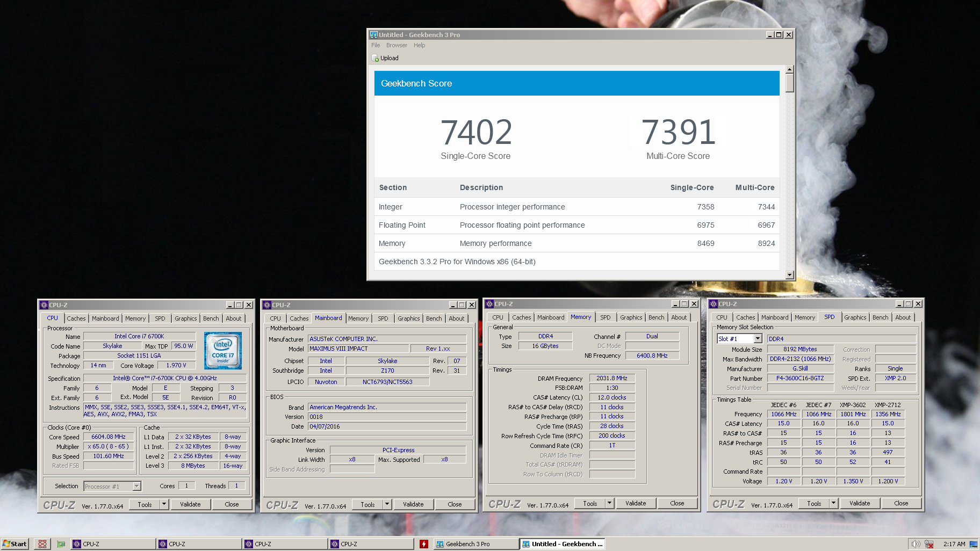
Task: Open SPD tab in CPU-Z Memory window
Action: click(x=605, y=317)
